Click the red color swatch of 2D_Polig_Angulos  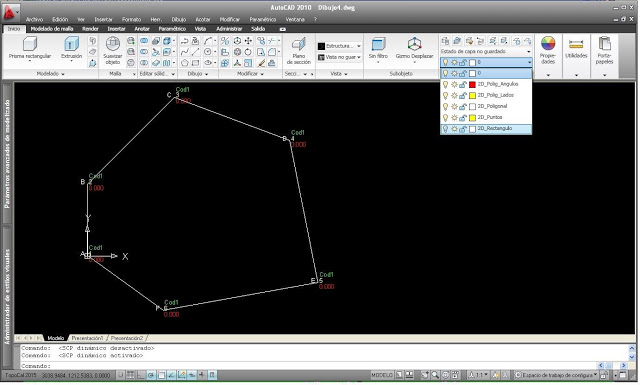(x=472, y=85)
